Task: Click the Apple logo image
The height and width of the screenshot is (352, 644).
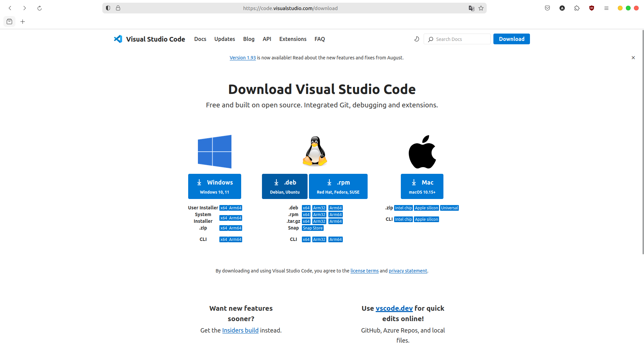Action: pyautogui.click(x=422, y=152)
